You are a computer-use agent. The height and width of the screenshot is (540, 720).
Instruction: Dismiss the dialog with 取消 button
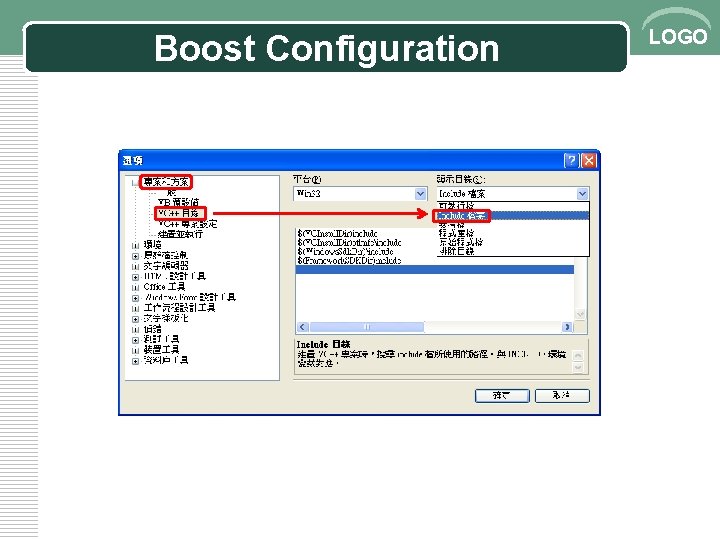point(562,395)
